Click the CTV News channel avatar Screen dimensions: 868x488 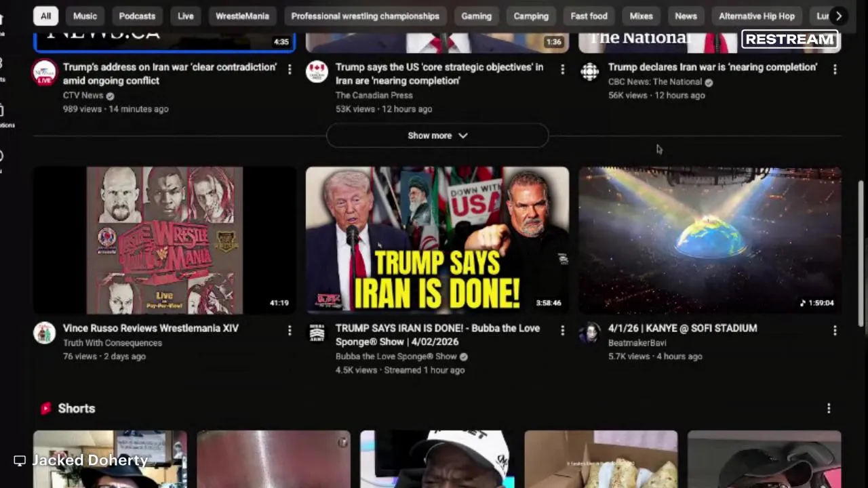point(45,72)
